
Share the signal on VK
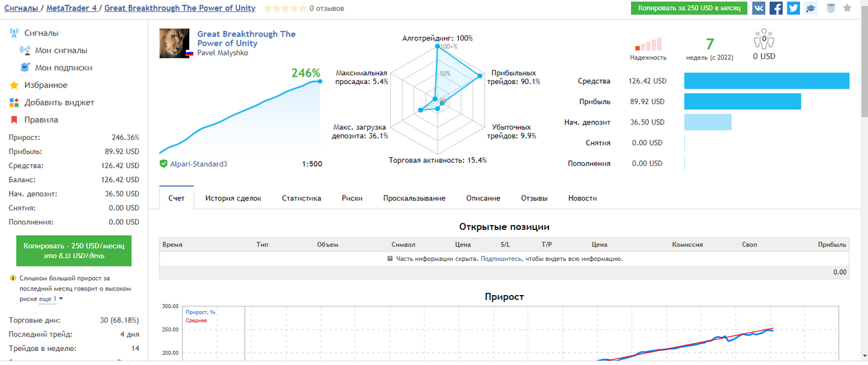point(759,8)
